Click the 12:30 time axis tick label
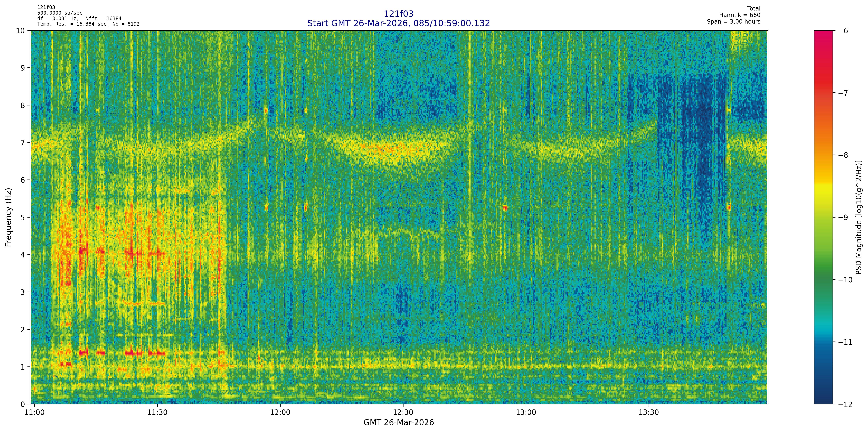Viewport: 868px width, 432px height. click(403, 412)
